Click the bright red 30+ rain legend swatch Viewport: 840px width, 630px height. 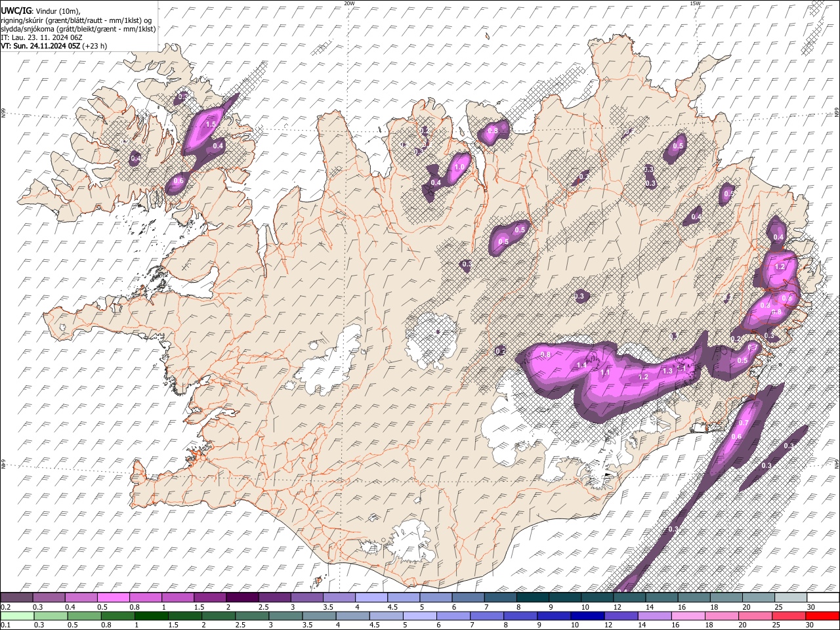pyautogui.click(x=823, y=616)
